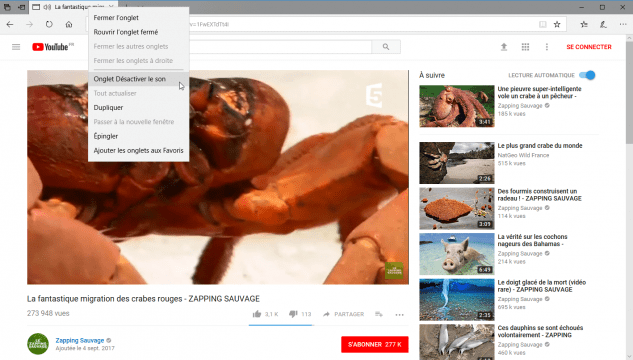Click the search magnifier button

coord(386,47)
